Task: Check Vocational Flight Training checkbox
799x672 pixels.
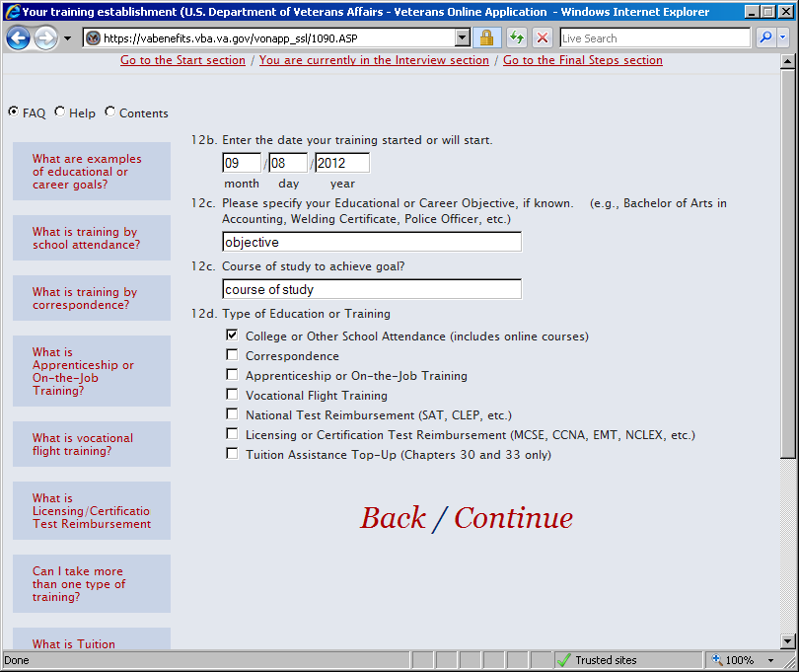Action: click(x=232, y=394)
